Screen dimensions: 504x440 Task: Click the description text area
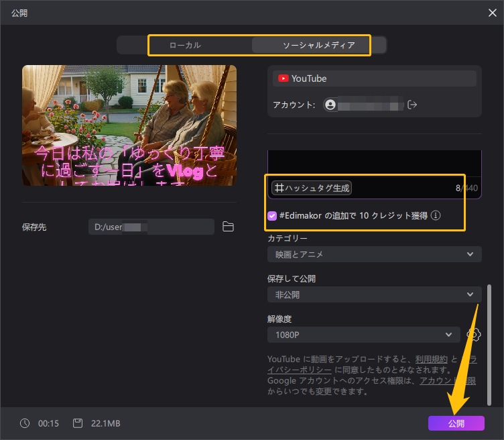coord(375,163)
